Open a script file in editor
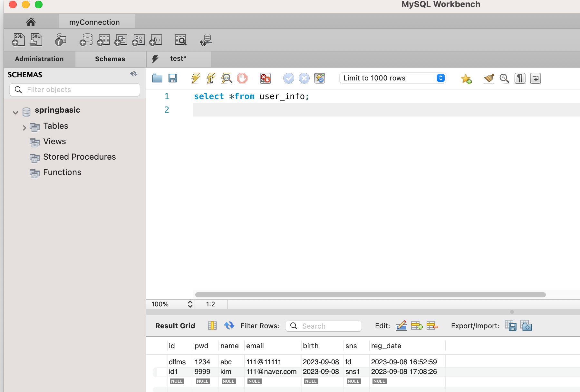580x392 pixels. (157, 78)
